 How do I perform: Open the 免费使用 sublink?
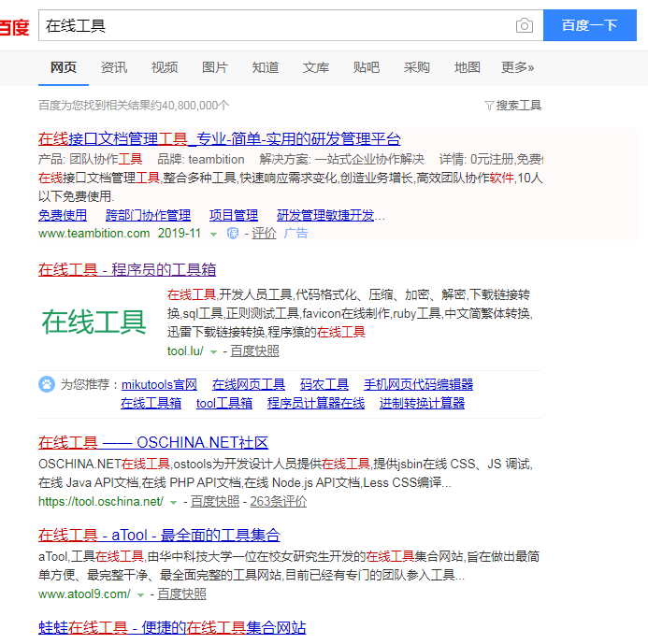coord(63,215)
